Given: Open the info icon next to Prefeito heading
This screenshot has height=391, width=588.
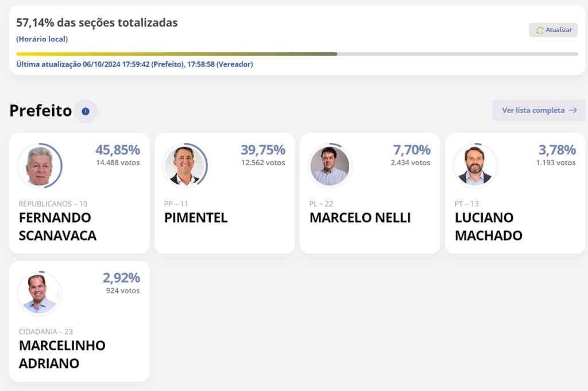Looking at the screenshot, I should point(85,112).
